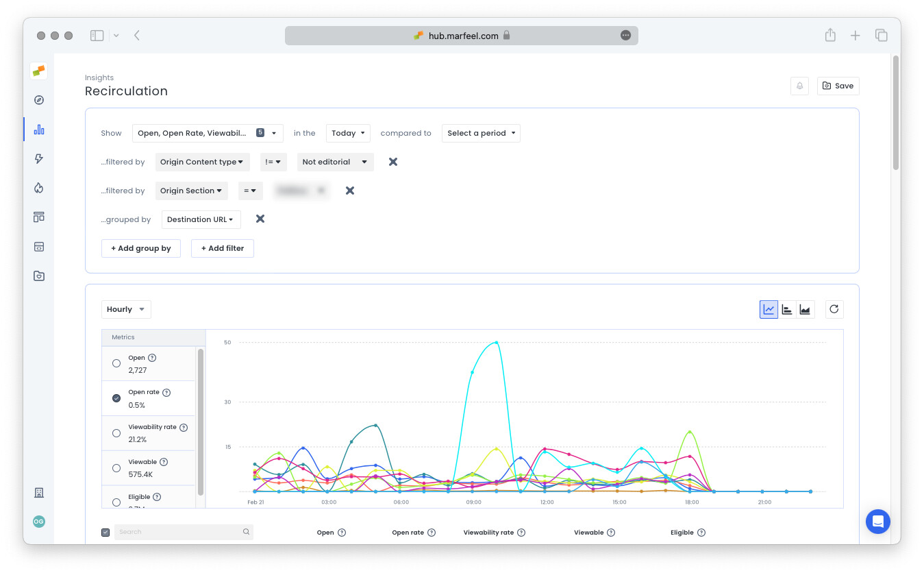Viewport: 924px width, 573px height.
Task: Remove the Origin Content type filter
Action: 392,162
